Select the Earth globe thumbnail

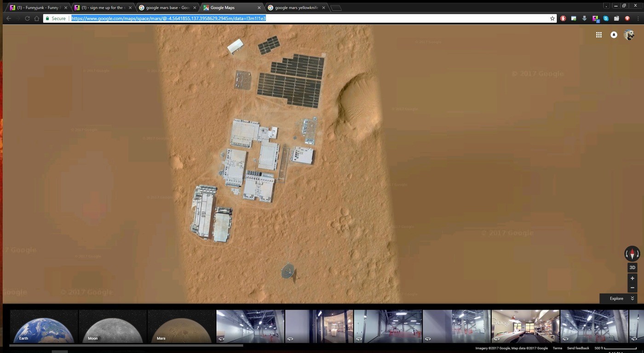pyautogui.click(x=44, y=326)
